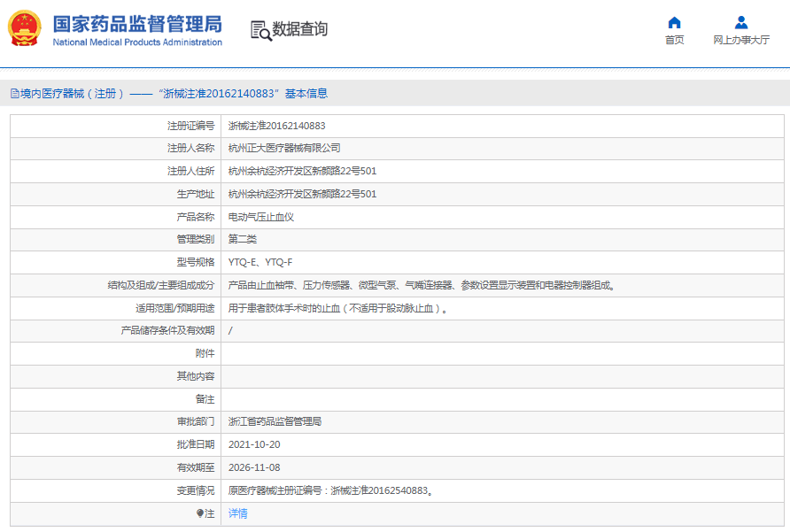Click the 批准日期 row label
This screenshot has width=790, height=532.
(x=195, y=444)
